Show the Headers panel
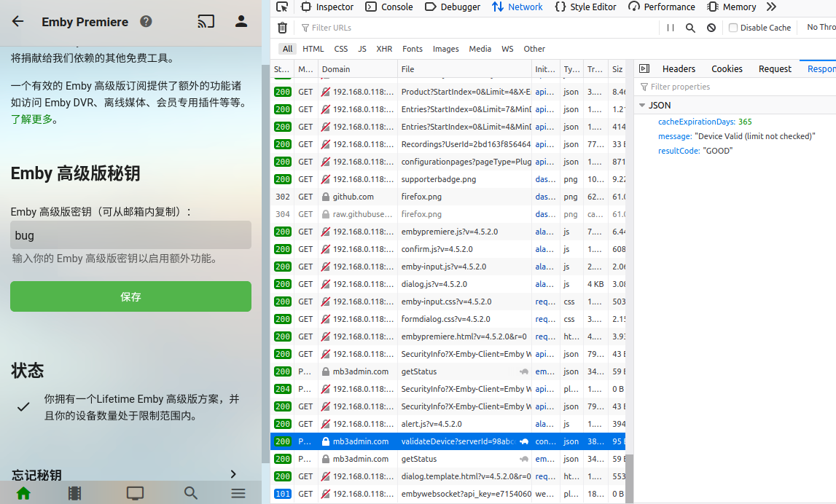The height and width of the screenshot is (504, 836). pyautogui.click(x=679, y=68)
